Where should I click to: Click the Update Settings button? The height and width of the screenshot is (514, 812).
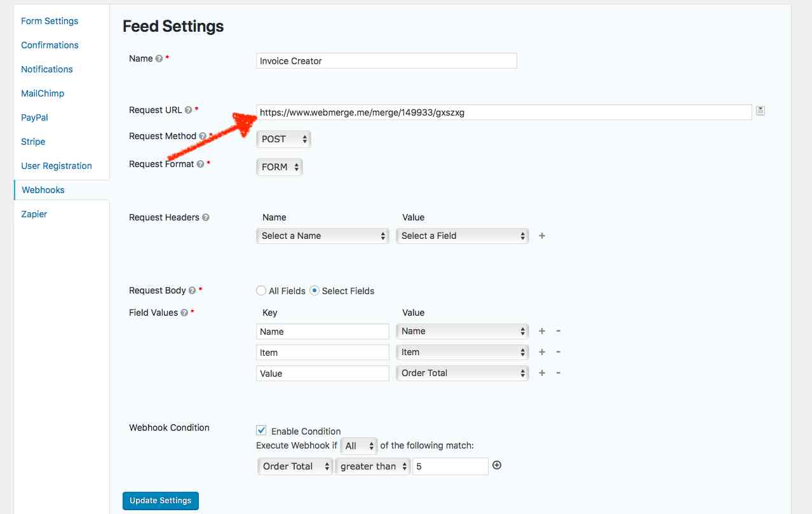tap(160, 501)
